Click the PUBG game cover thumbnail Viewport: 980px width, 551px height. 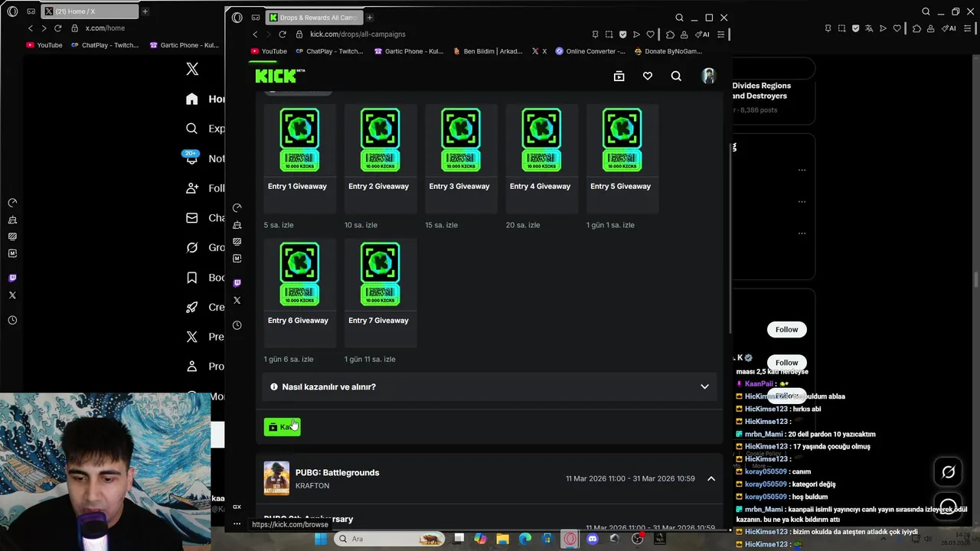tap(276, 478)
